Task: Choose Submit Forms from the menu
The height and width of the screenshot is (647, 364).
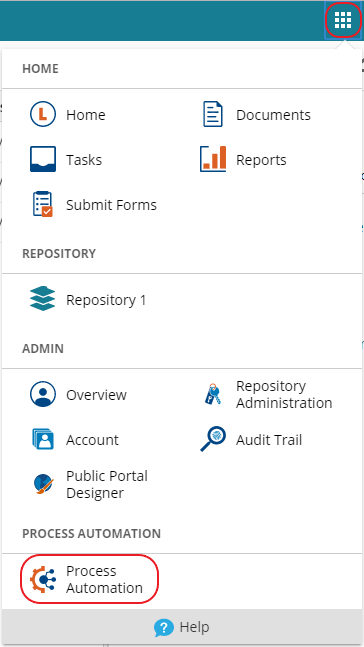Action: click(111, 205)
